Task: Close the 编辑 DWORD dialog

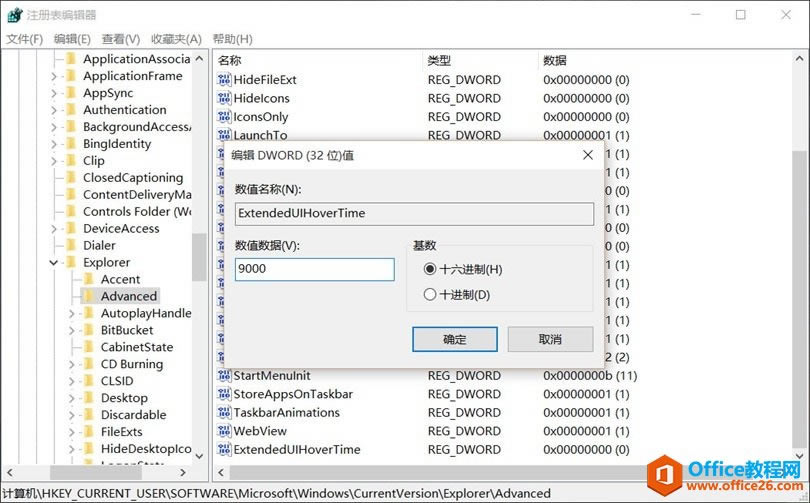Action: point(587,155)
